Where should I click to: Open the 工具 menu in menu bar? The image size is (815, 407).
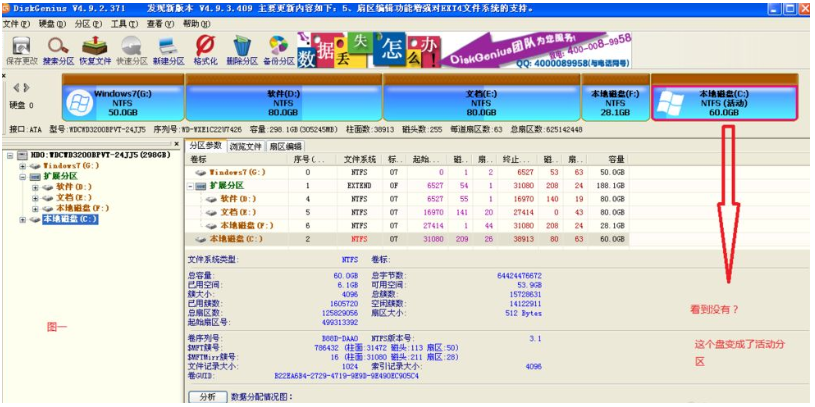tap(123, 22)
